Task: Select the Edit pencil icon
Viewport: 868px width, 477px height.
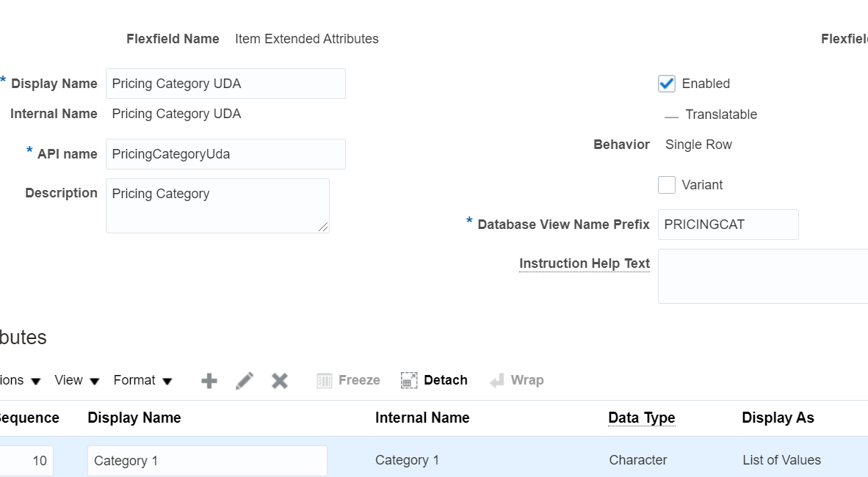Action: click(x=245, y=380)
